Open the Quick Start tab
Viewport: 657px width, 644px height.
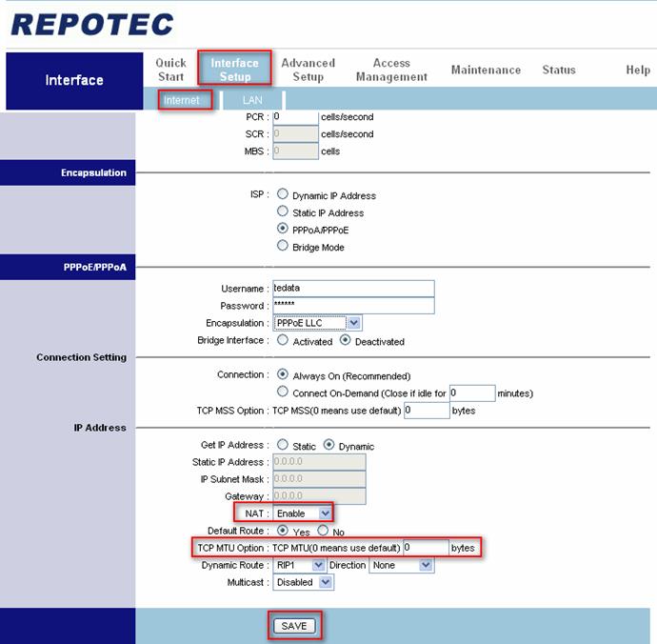click(x=170, y=70)
